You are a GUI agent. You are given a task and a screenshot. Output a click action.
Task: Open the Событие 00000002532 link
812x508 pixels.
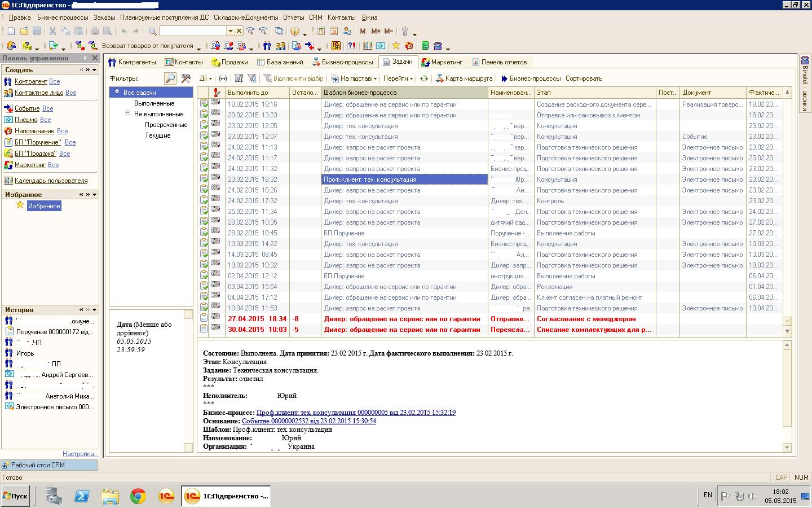pos(309,421)
